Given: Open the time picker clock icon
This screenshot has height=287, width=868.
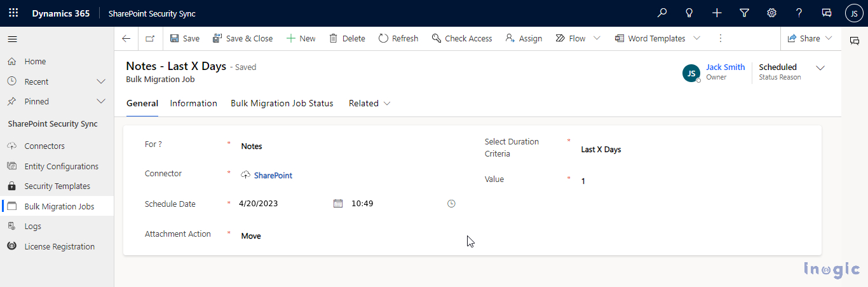Looking at the screenshot, I should pyautogui.click(x=451, y=204).
